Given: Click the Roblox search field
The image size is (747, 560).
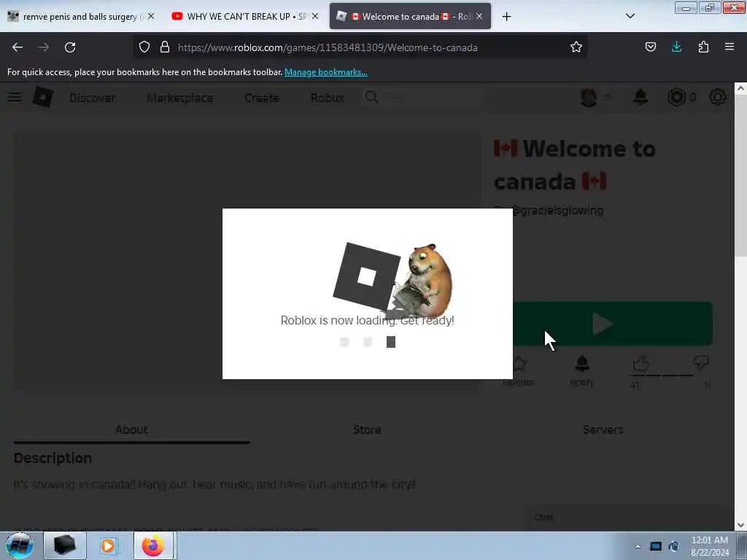Looking at the screenshot, I should click(x=422, y=97).
